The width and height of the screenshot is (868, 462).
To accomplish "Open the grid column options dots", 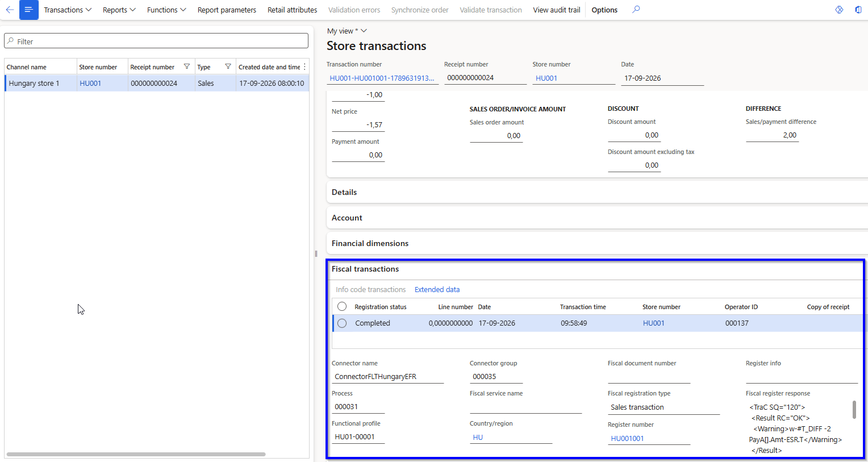I will pyautogui.click(x=305, y=66).
